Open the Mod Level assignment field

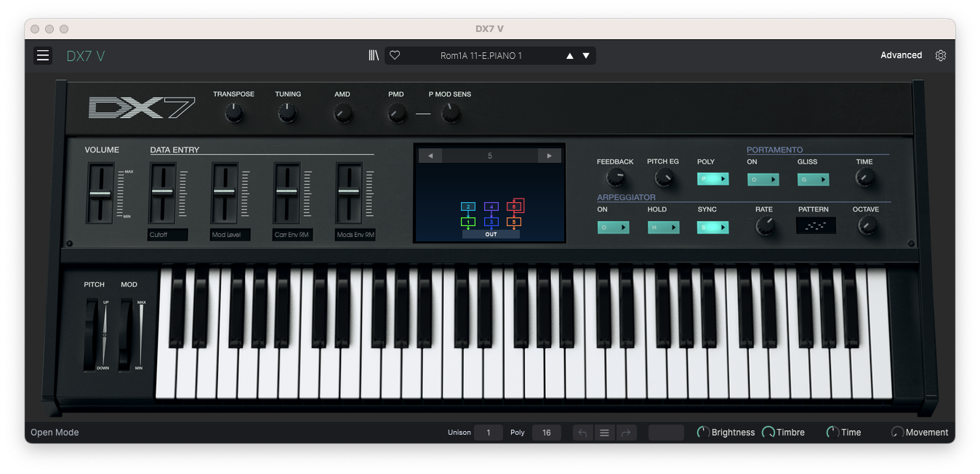pyautogui.click(x=230, y=235)
